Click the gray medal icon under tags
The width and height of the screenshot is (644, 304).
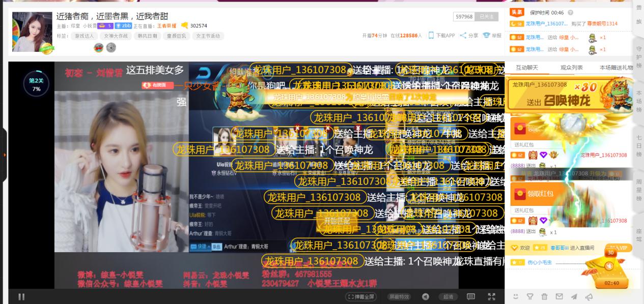click(111, 48)
